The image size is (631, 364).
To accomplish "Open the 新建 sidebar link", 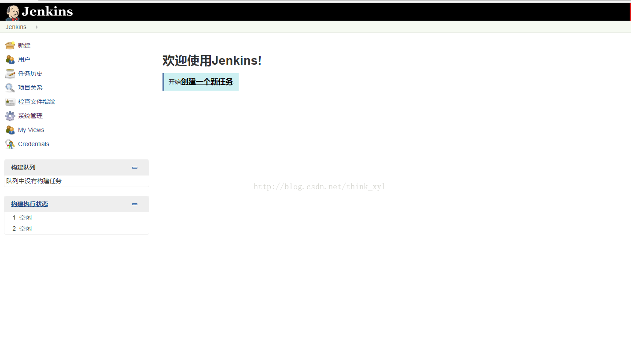I will point(24,45).
